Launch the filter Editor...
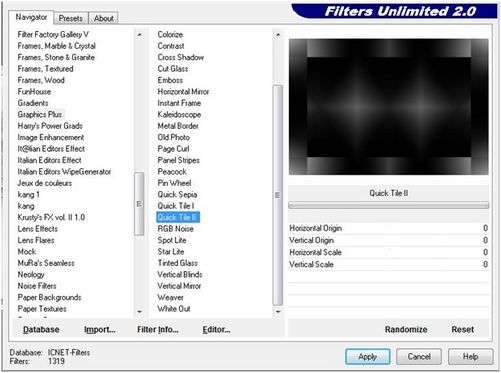The width and height of the screenshot is (501, 373). (216, 329)
